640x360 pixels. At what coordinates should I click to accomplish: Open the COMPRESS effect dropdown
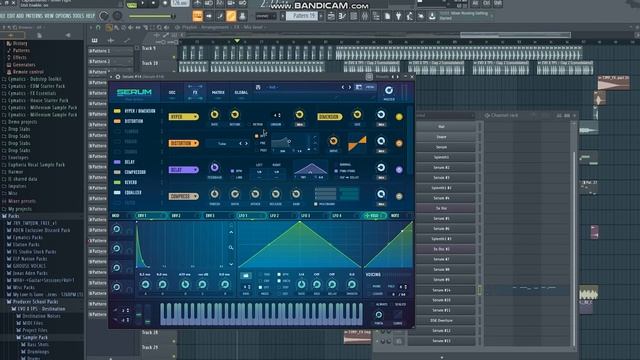184,196
